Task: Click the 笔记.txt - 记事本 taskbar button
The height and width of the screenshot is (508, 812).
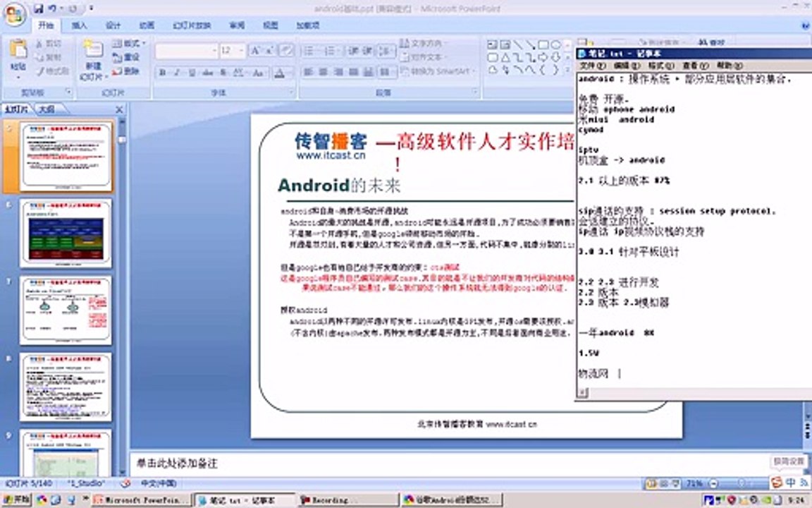Action: coord(245,500)
